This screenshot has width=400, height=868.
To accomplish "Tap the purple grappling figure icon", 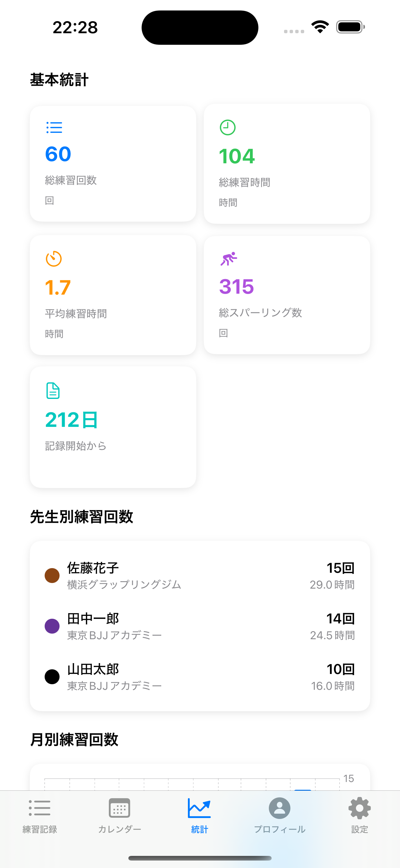I will (x=229, y=259).
